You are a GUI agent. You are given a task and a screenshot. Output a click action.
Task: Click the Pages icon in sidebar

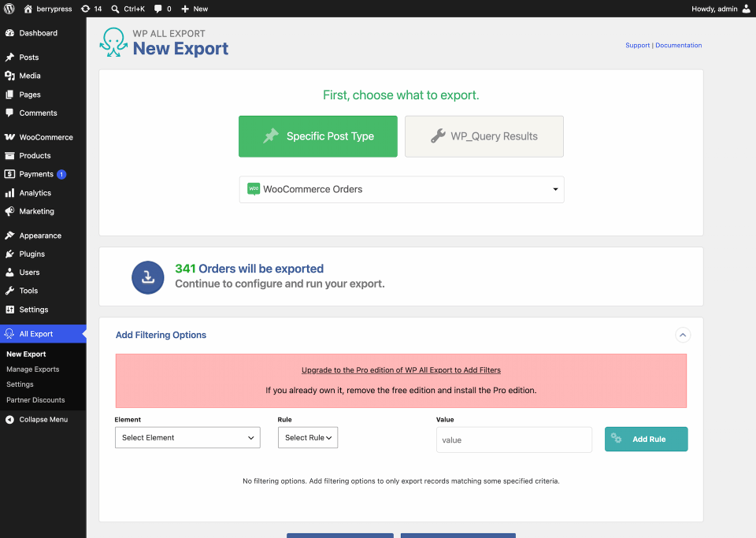pos(9,95)
